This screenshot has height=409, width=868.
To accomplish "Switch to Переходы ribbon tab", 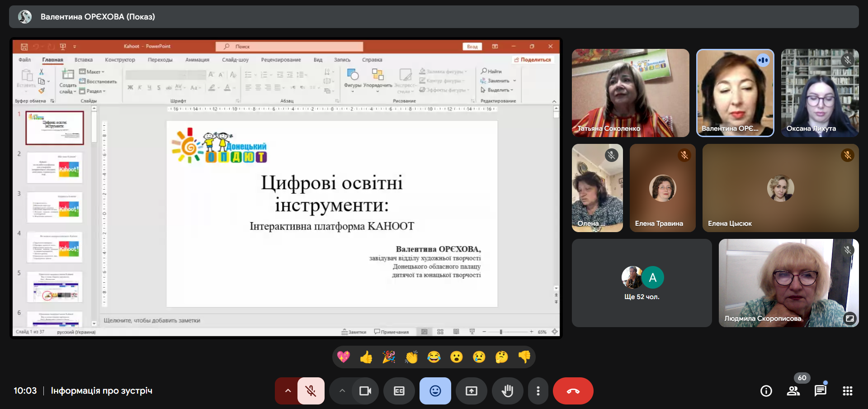I will pyautogui.click(x=160, y=60).
